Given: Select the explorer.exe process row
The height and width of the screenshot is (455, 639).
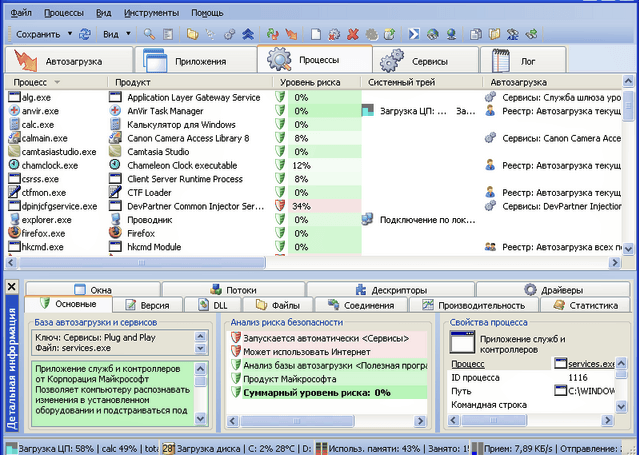Looking at the screenshot, I should (314, 219).
